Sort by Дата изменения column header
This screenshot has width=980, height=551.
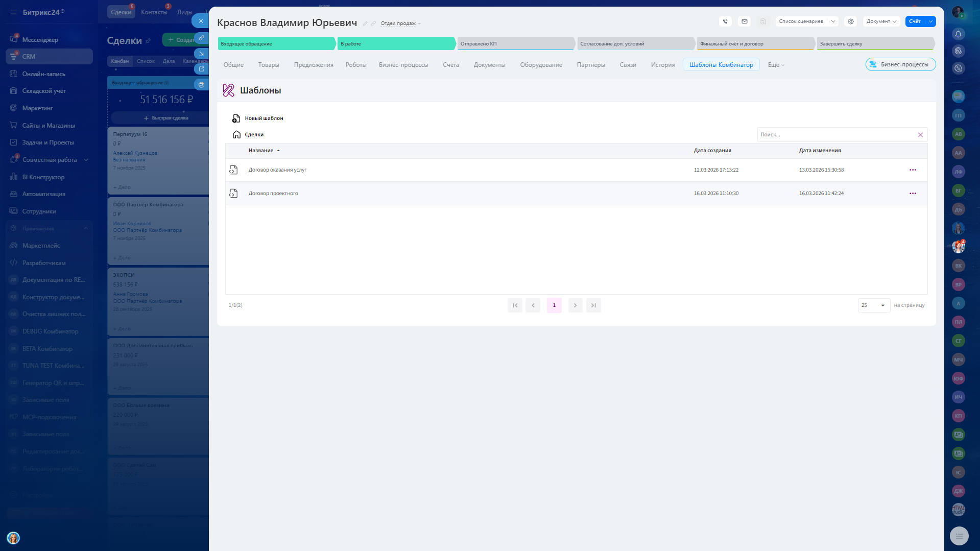(x=820, y=151)
